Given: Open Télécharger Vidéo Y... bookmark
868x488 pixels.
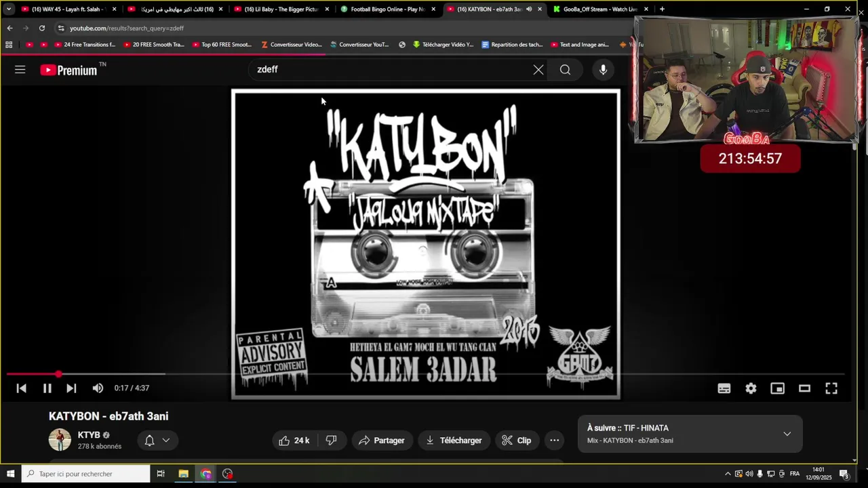Looking at the screenshot, I should tap(443, 45).
